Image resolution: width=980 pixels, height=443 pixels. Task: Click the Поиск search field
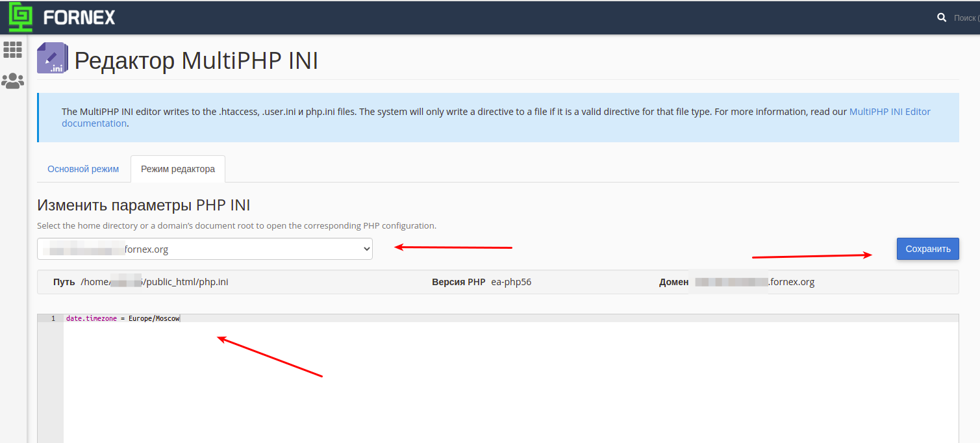pyautogui.click(x=966, y=18)
